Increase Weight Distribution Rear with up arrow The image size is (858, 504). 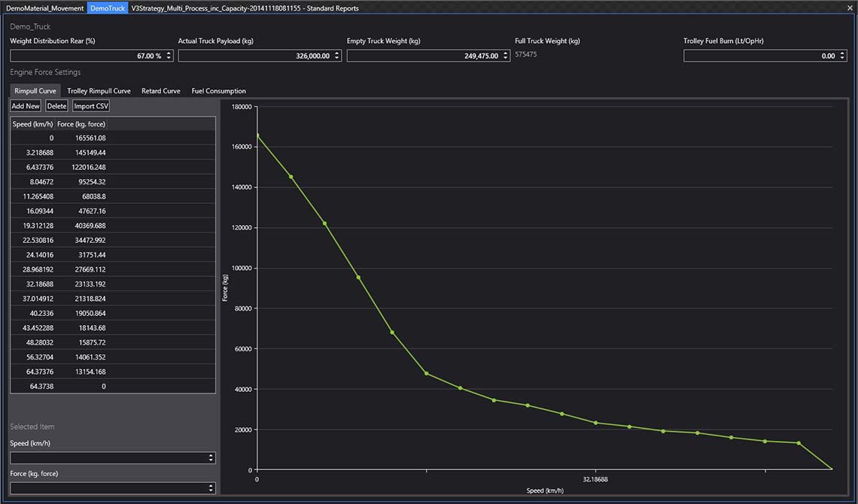(x=169, y=53)
